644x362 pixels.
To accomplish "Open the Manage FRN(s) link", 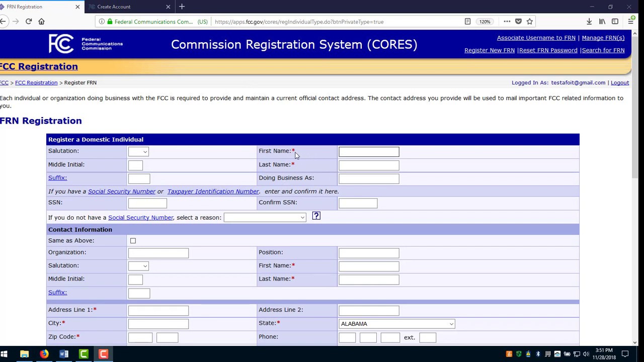I will coord(603,38).
